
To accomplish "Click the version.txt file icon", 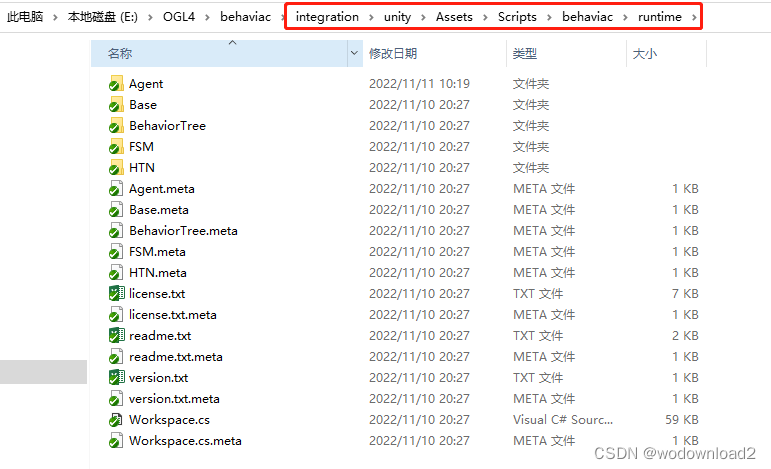I will pos(116,378).
